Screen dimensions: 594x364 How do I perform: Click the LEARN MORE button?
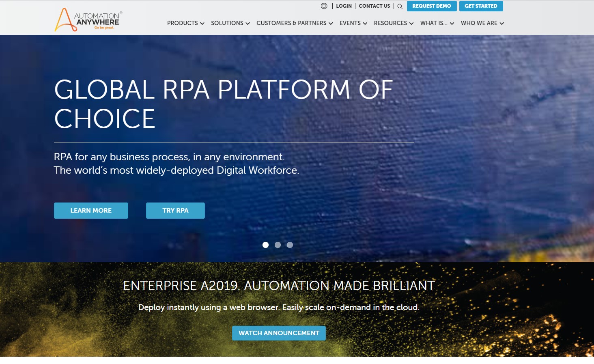coord(91,211)
